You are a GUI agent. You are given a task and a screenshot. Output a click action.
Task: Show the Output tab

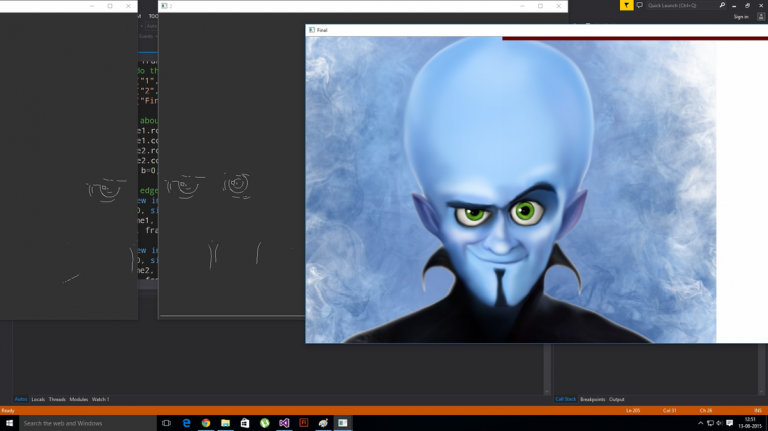click(617, 399)
